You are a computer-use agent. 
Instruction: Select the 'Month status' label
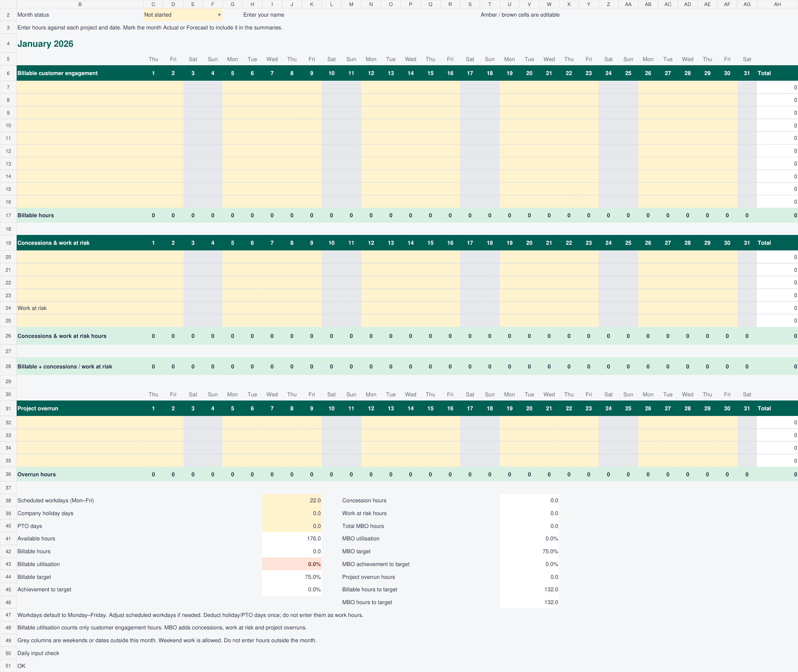coord(33,15)
